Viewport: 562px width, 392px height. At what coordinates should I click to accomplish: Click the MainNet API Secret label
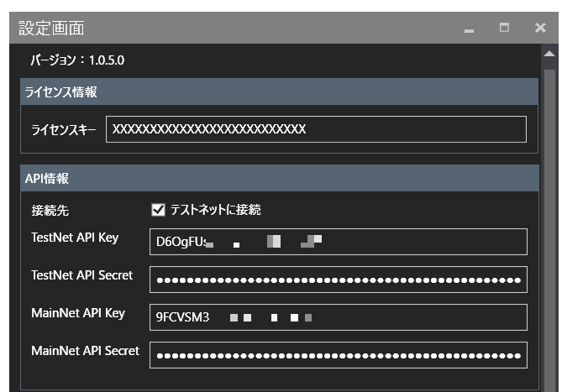pos(86,351)
